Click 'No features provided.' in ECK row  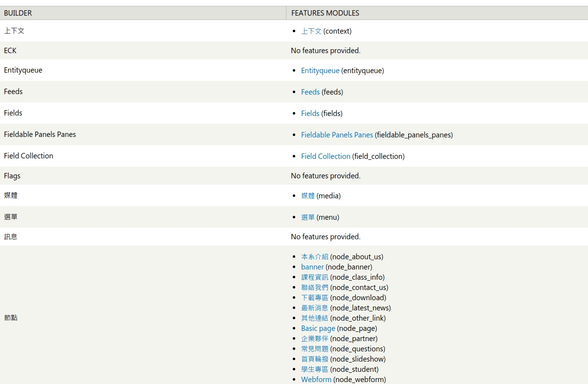(325, 51)
